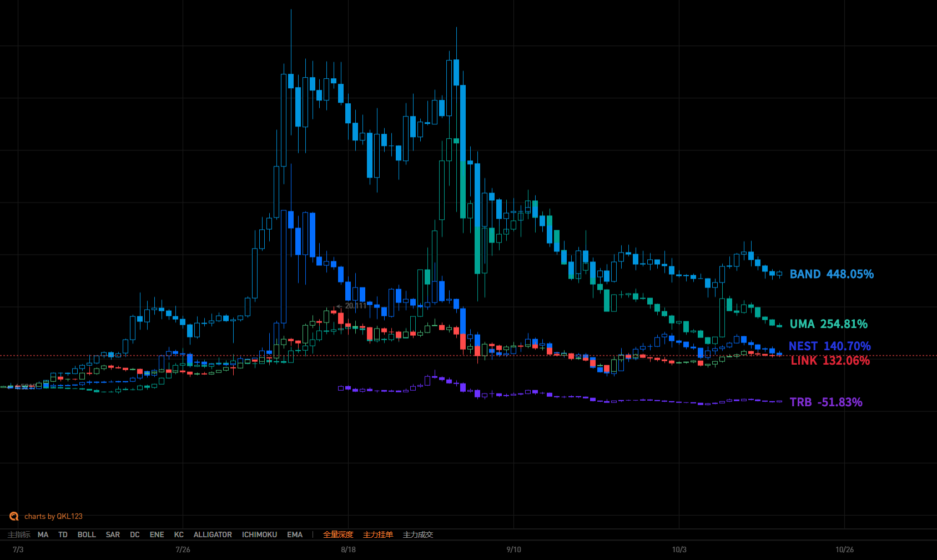Toggle the MA indicator
The height and width of the screenshot is (560, 937).
(43, 534)
